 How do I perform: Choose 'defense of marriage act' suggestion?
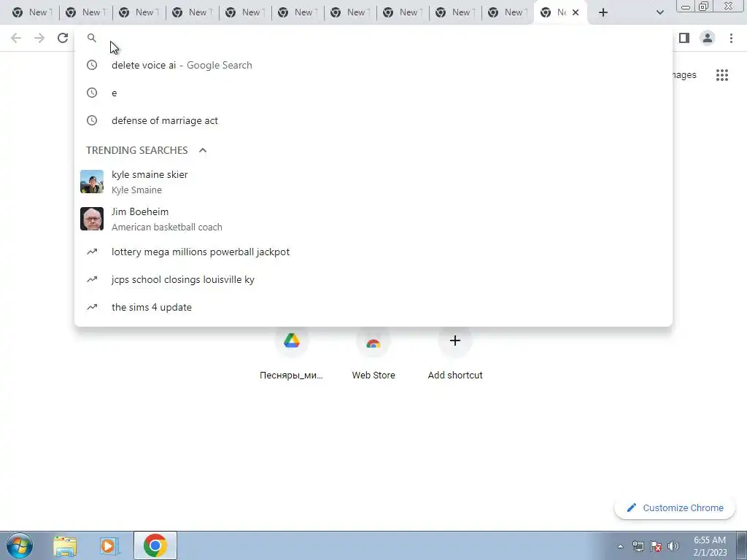click(x=374, y=120)
